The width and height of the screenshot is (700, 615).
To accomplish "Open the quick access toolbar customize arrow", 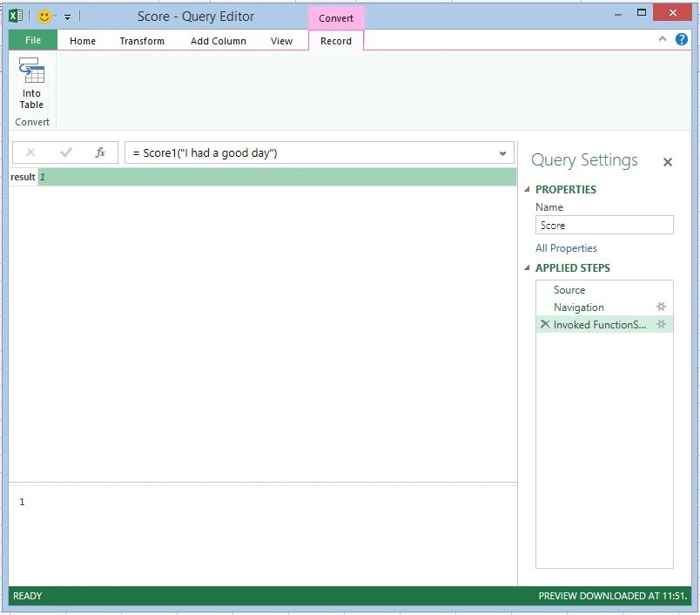I will [67, 17].
